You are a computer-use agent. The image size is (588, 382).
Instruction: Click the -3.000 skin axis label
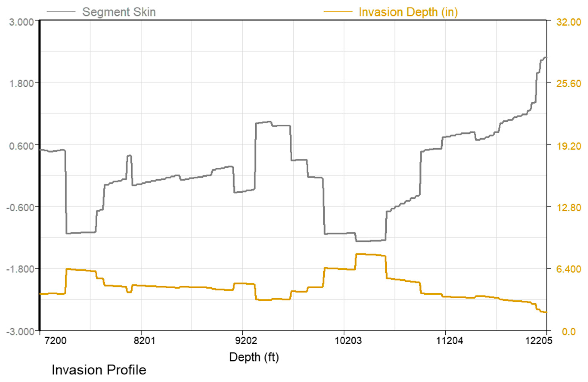pyautogui.click(x=20, y=331)
